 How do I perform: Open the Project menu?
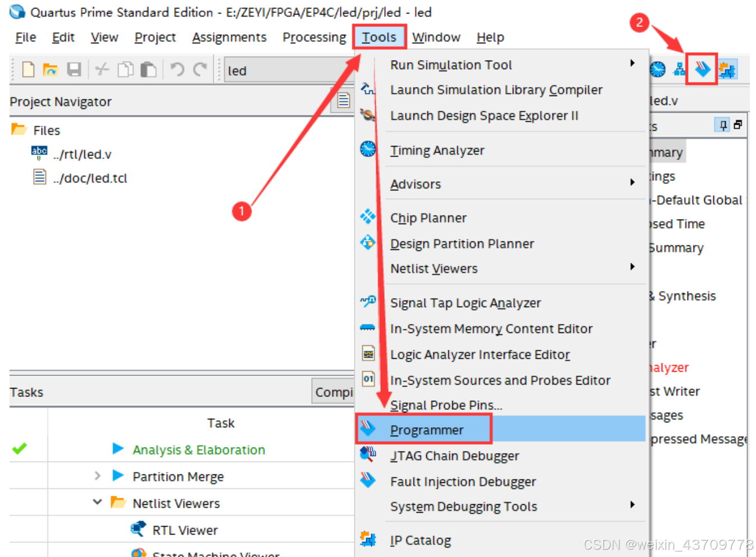155,37
